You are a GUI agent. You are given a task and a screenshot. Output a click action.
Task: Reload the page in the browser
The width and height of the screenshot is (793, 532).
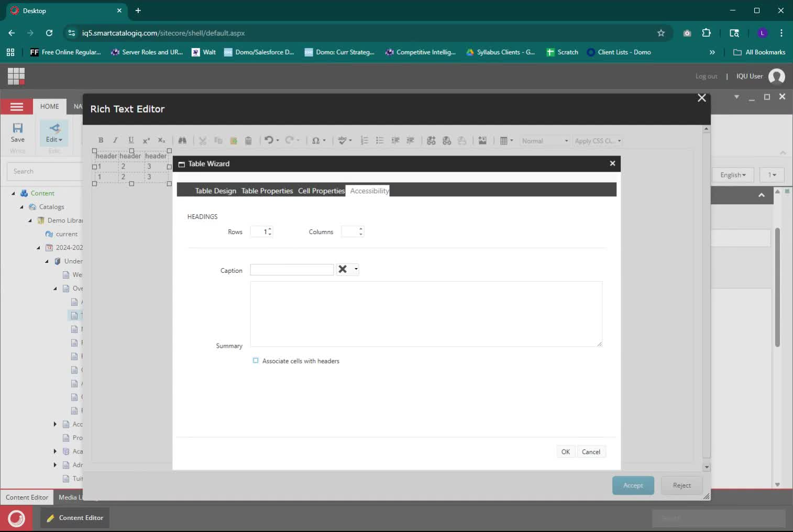pos(49,33)
